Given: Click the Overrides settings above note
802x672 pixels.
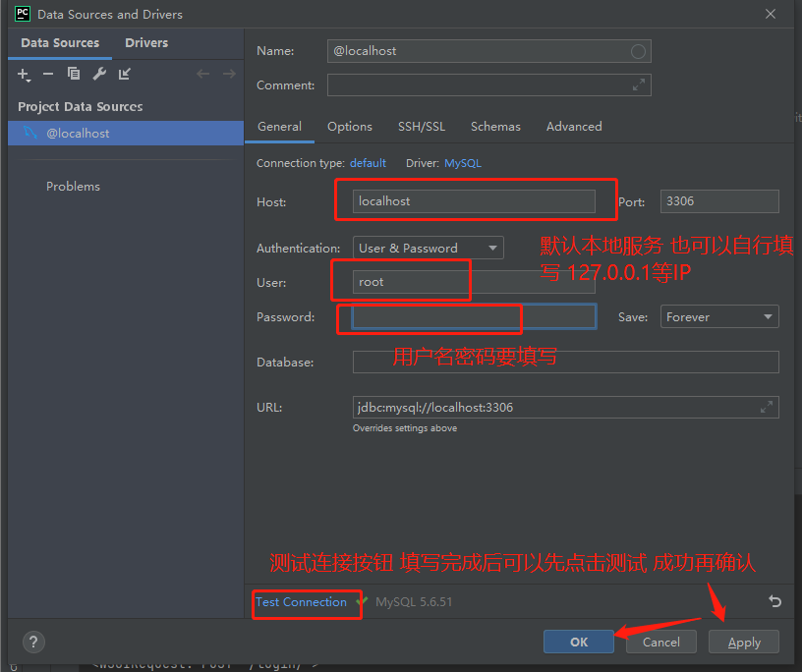Looking at the screenshot, I should click(x=405, y=428).
